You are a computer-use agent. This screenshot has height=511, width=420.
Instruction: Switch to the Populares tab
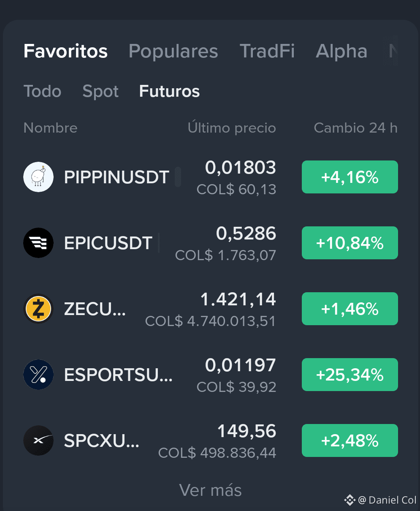pos(173,51)
